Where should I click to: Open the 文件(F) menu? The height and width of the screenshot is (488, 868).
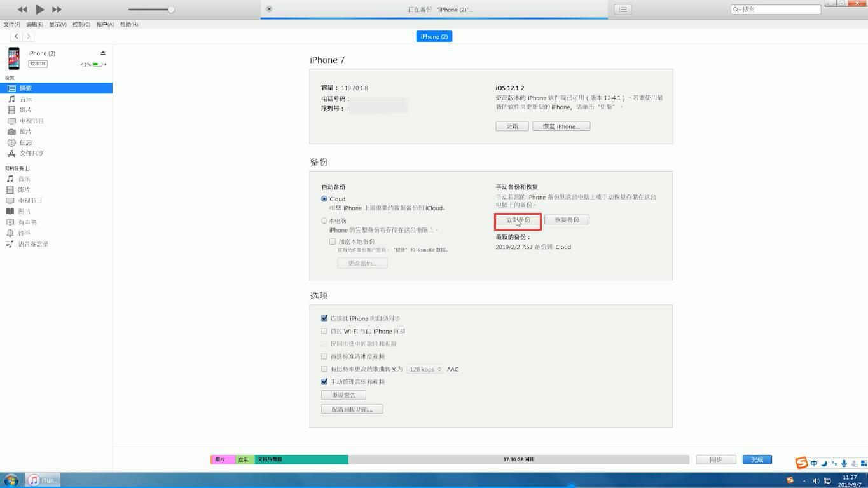pos(12,24)
